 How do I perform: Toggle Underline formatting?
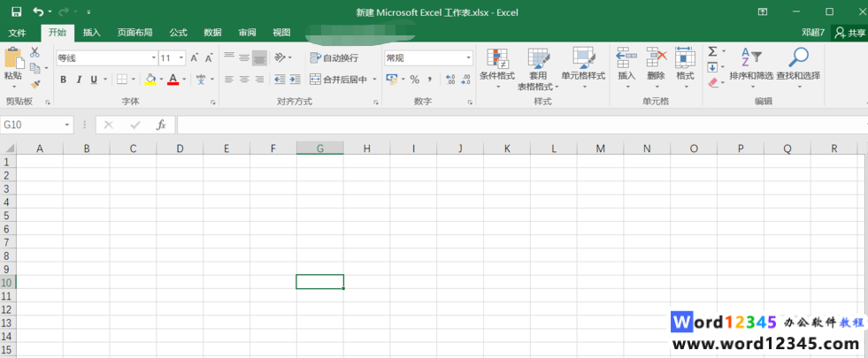[x=94, y=80]
